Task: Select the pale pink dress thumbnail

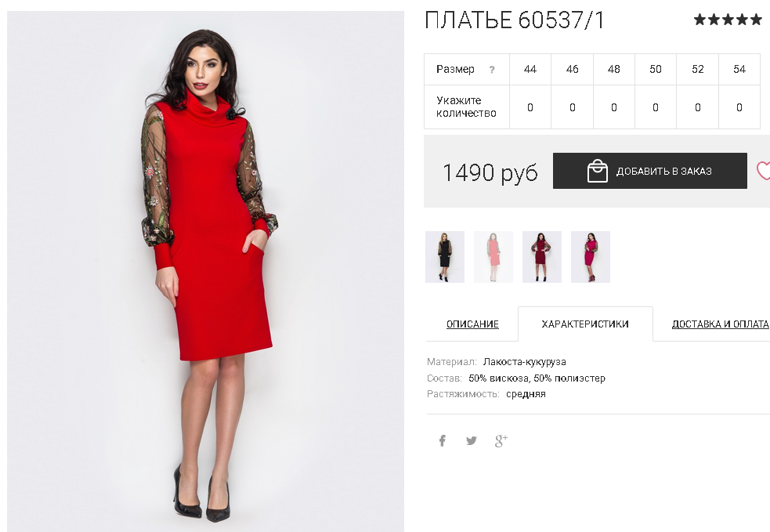Action: tap(493, 257)
